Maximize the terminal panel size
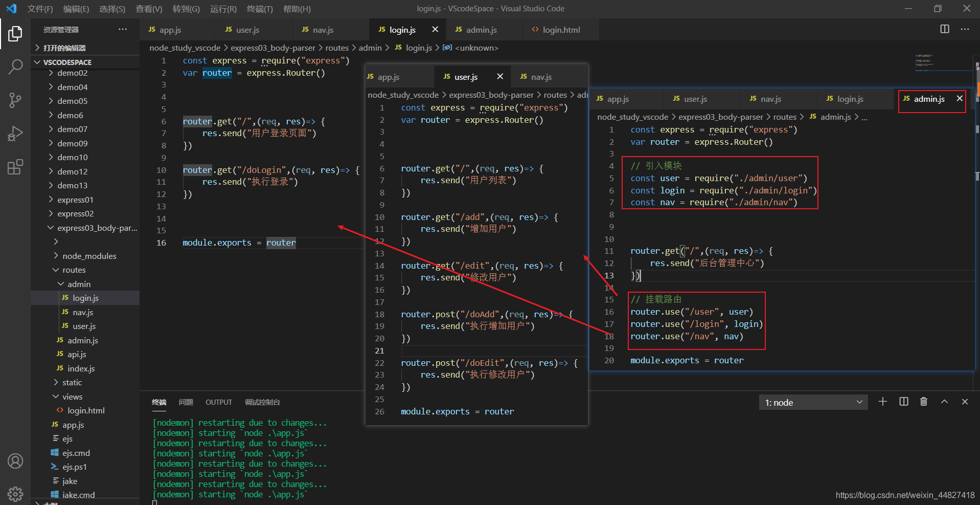 point(944,402)
